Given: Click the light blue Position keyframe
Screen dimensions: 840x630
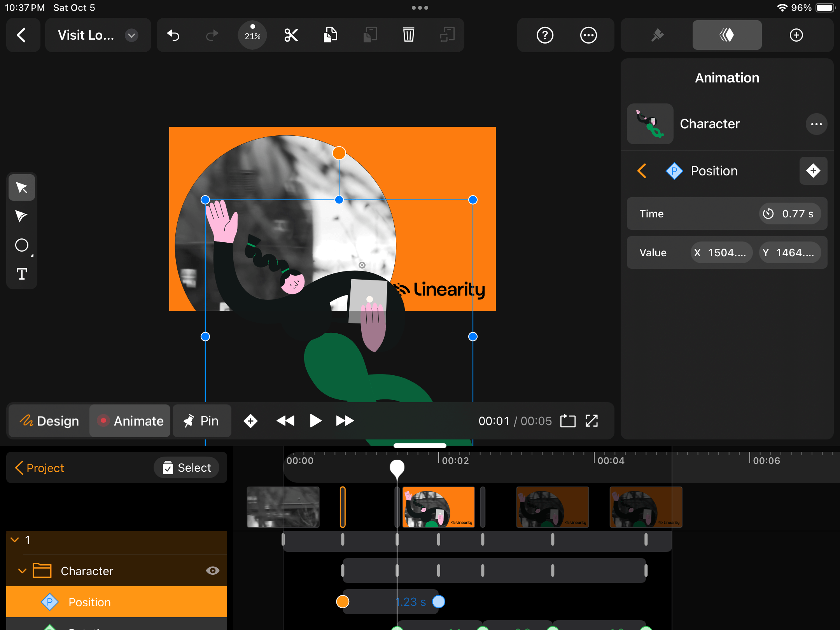Looking at the screenshot, I should click(x=439, y=602).
